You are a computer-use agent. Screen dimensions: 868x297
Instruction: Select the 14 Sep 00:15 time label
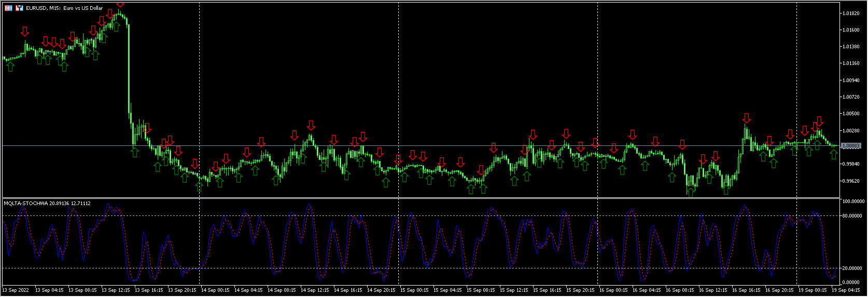(x=215, y=290)
